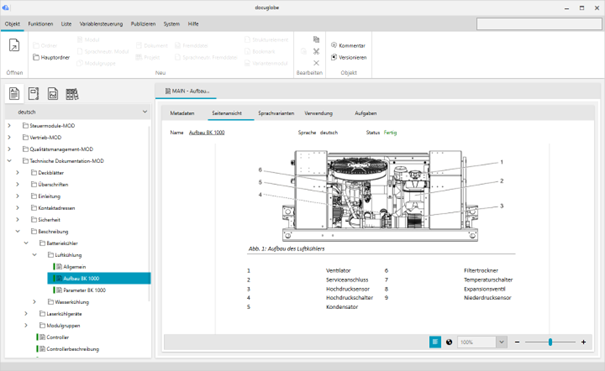Expand the Qualitätsmanagement-MOD folder

(9, 149)
